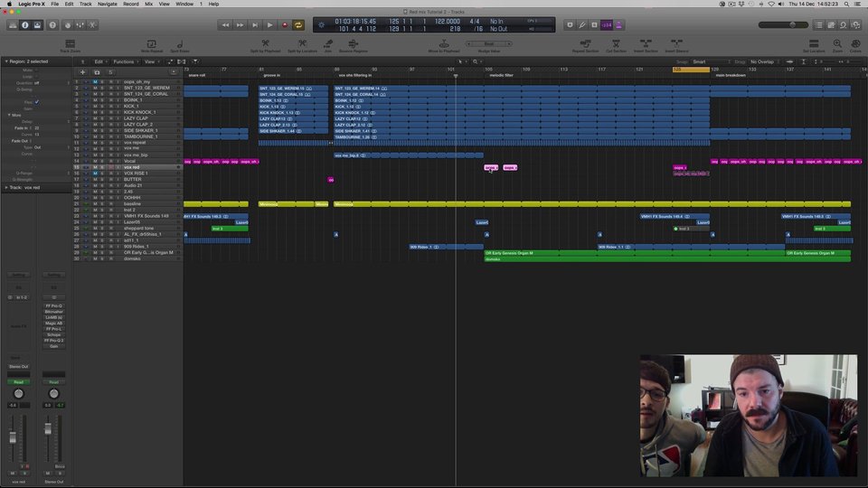Collapse the Region: 2 selected inspector section
The height and width of the screenshot is (488, 868).
point(6,61)
